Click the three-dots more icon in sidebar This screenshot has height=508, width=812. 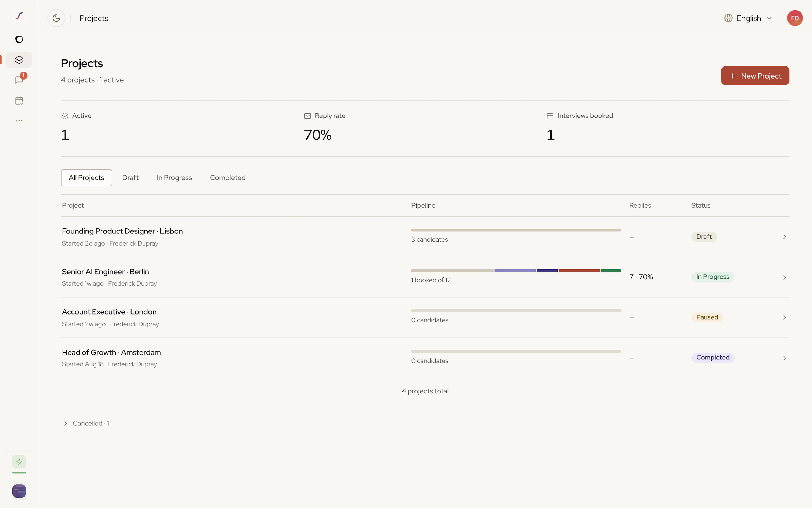click(x=19, y=121)
